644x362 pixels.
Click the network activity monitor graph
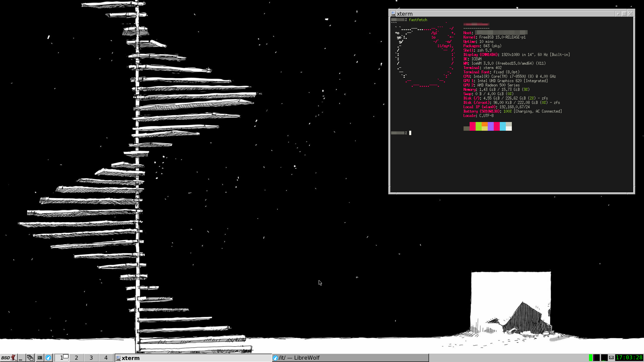(604, 358)
